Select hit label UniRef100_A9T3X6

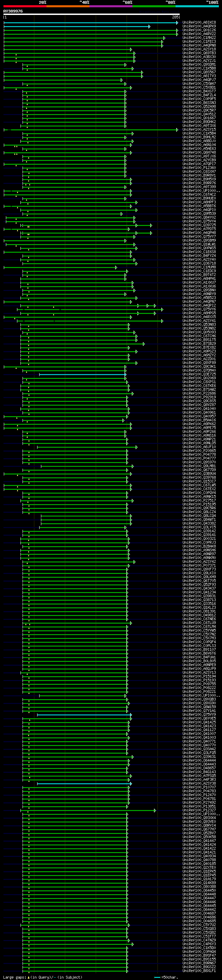[x=199, y=126]
